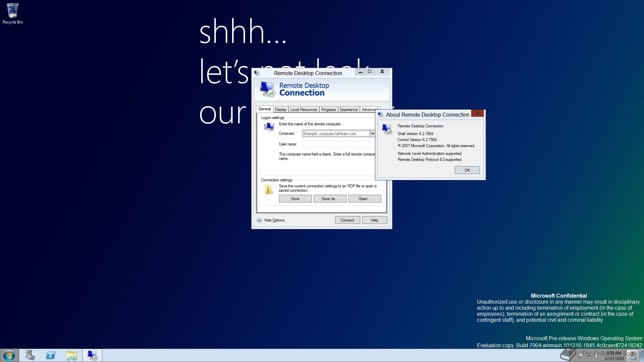The width and height of the screenshot is (644, 362).
Task: Click the Remote Desktop Connection title bar icon
Action: point(257,73)
